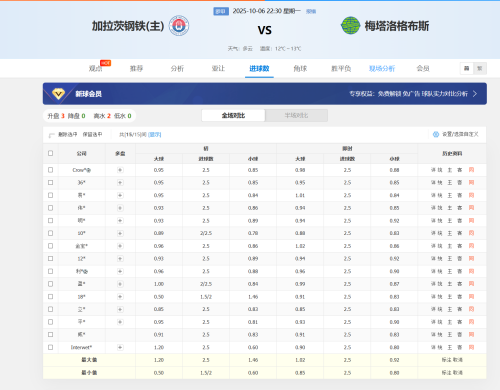
Task: Open 详 detail link in the Interwet* row
Action: tap(433, 347)
